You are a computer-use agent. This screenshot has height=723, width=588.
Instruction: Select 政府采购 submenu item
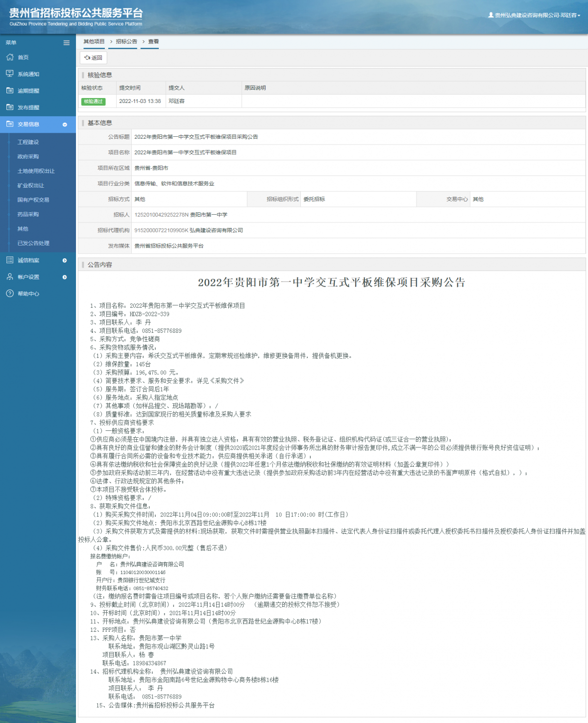[28, 156]
